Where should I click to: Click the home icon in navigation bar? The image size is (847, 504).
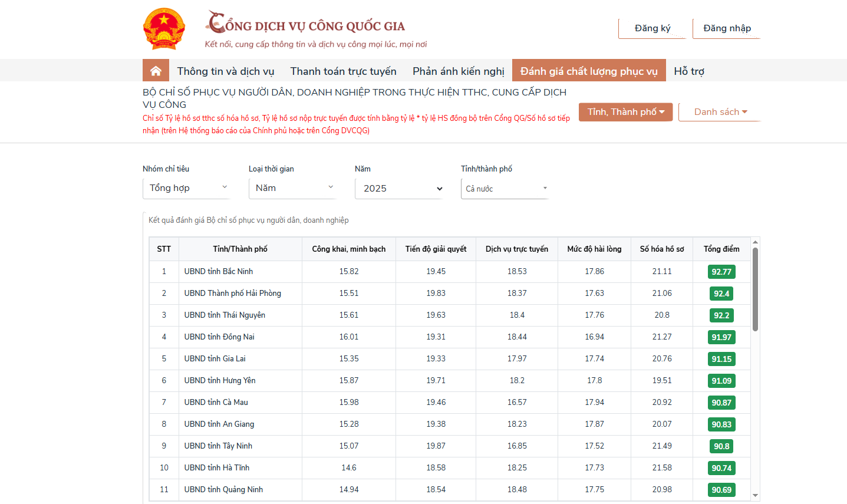coord(156,71)
